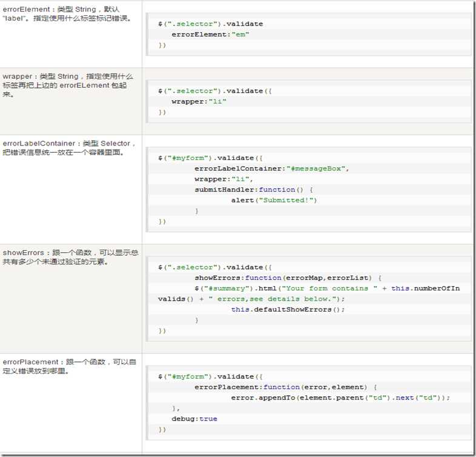Click the alert("Submitted!") code line
476x457 pixels.
(274, 200)
